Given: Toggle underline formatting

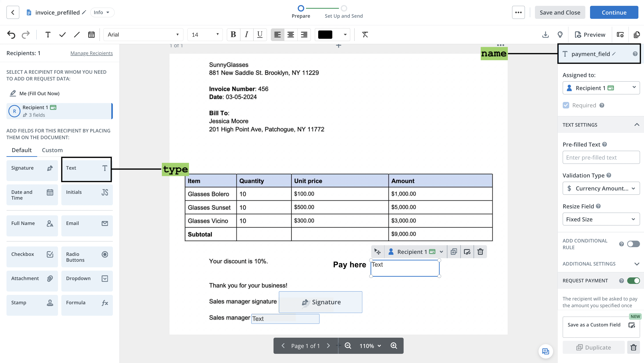Looking at the screenshot, I should pyautogui.click(x=260, y=35).
